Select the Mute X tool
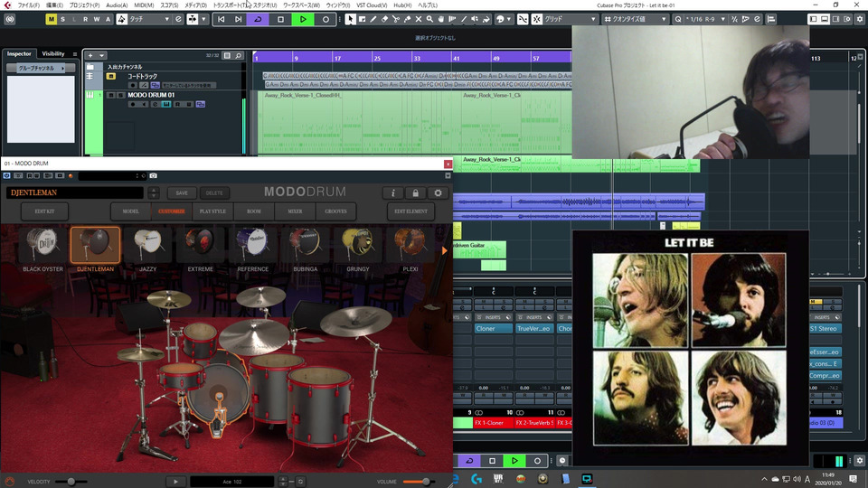Screen dimensions: 868x488 pos(419,19)
